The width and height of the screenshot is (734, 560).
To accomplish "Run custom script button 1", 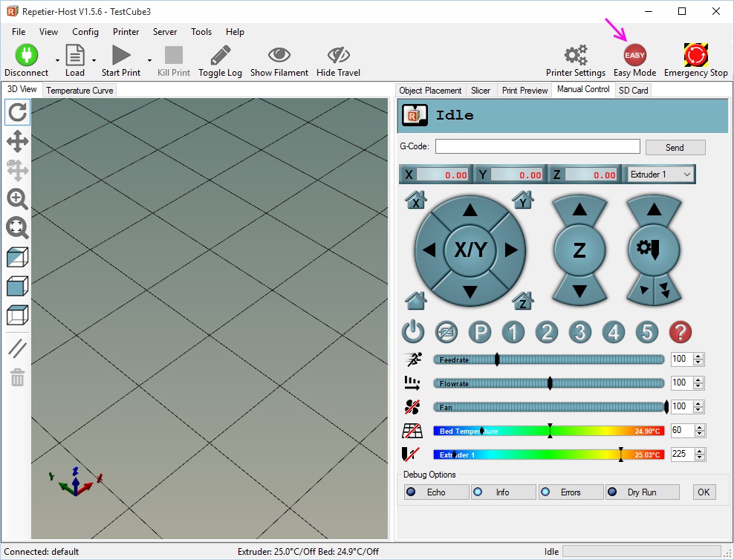I will tap(513, 332).
